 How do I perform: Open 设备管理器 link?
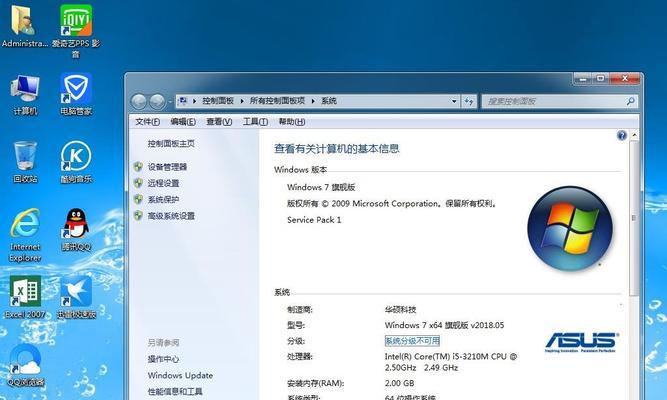coord(167,167)
